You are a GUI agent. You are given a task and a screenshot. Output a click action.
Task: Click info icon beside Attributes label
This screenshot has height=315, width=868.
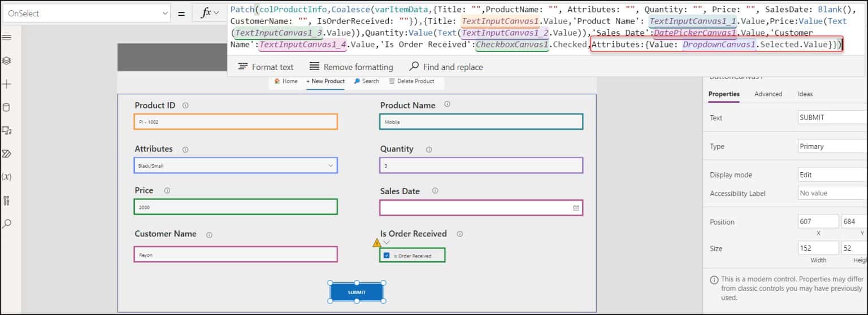[x=185, y=150]
